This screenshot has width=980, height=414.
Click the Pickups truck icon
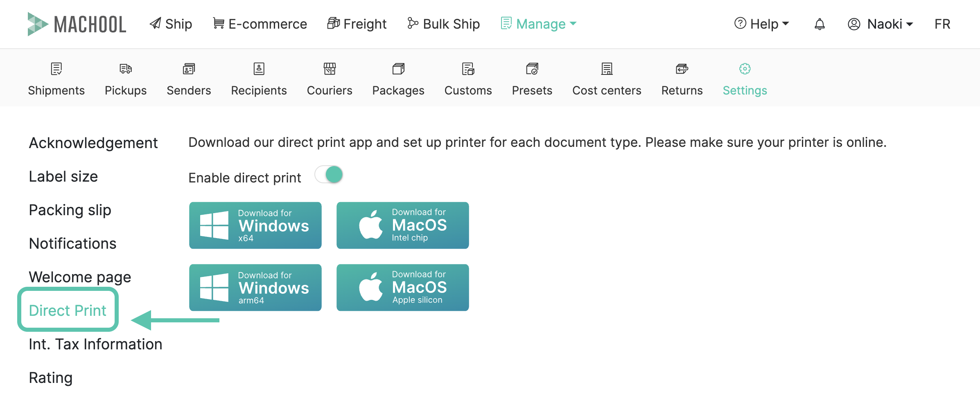(126, 69)
